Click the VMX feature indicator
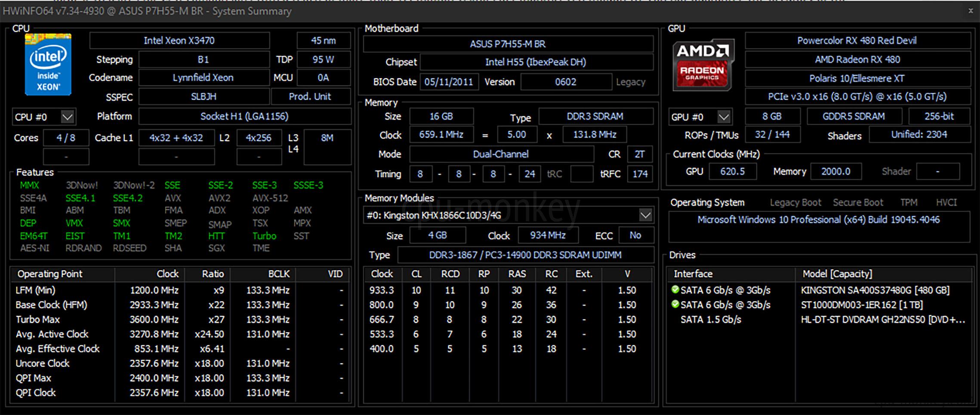Image resolution: width=980 pixels, height=415 pixels. point(74,223)
